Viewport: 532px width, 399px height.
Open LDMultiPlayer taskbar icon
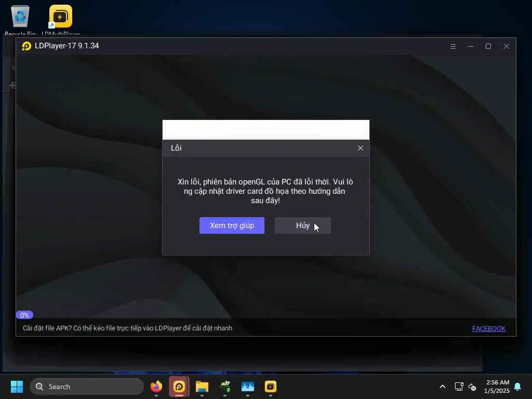tap(270, 387)
